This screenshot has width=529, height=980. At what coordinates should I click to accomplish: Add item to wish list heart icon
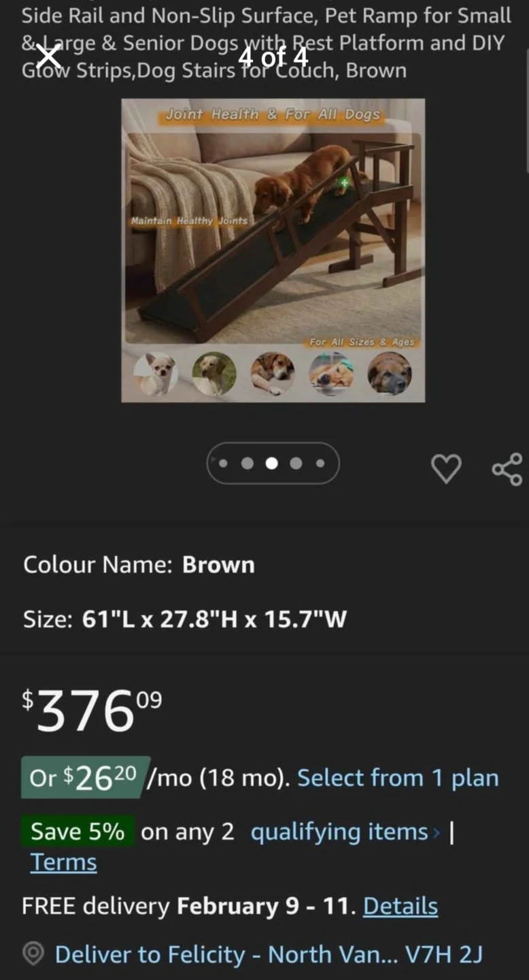click(x=446, y=469)
